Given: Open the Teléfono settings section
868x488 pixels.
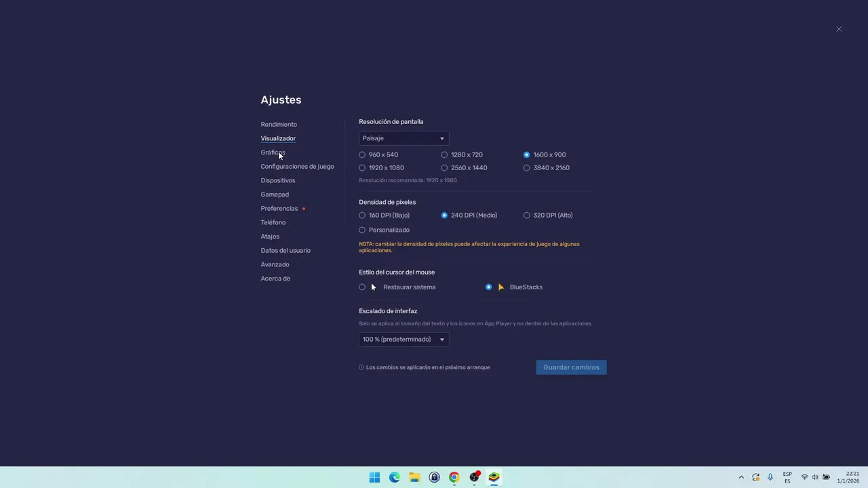Looking at the screenshot, I should (273, 222).
